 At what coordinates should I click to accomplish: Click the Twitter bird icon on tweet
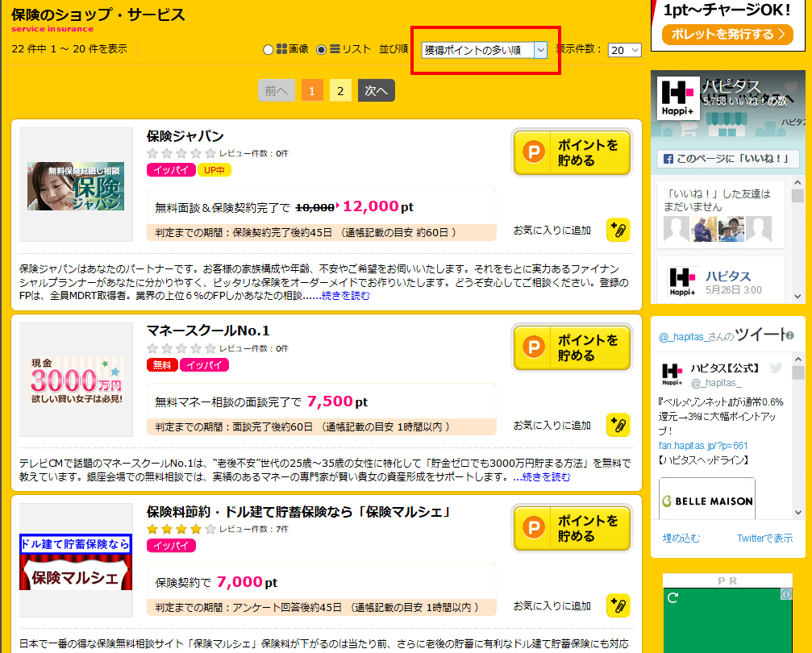coord(776,368)
